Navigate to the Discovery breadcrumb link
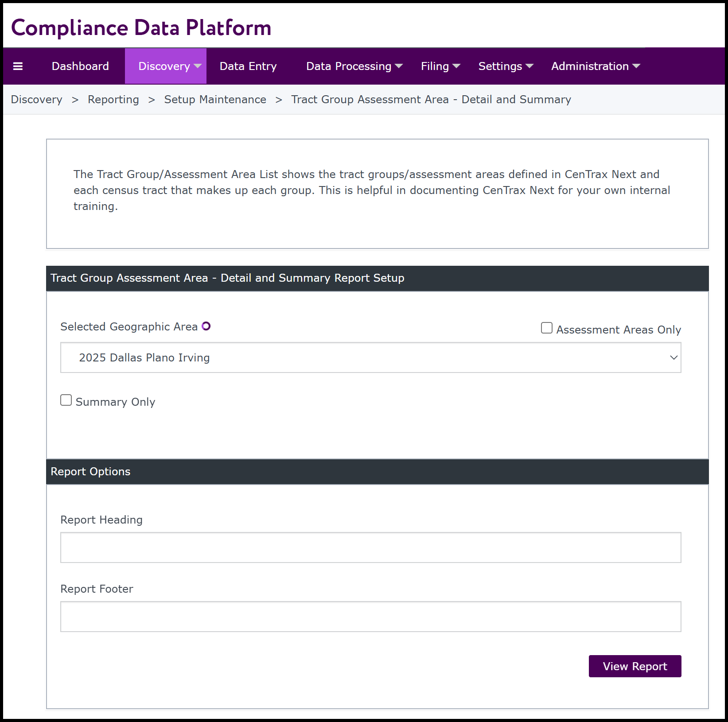 [36, 100]
